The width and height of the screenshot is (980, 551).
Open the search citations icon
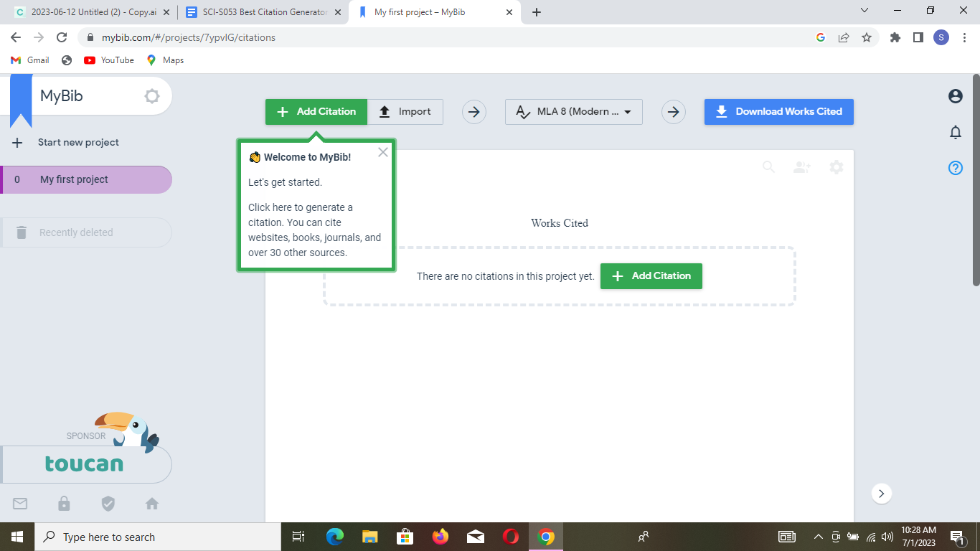[768, 166]
